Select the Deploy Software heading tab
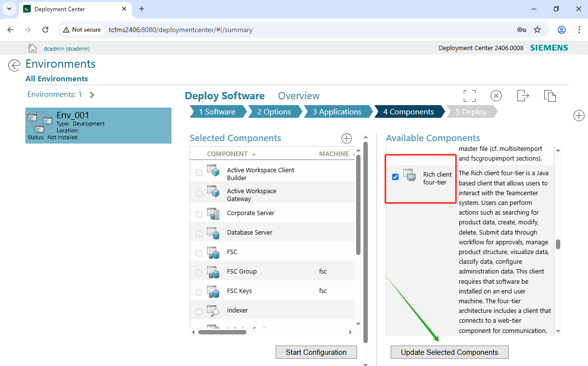Viewport: 588px width, 366px height. pyautogui.click(x=225, y=96)
